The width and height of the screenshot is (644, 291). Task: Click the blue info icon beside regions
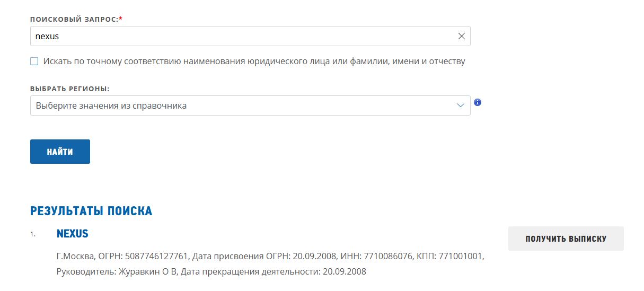(x=478, y=102)
